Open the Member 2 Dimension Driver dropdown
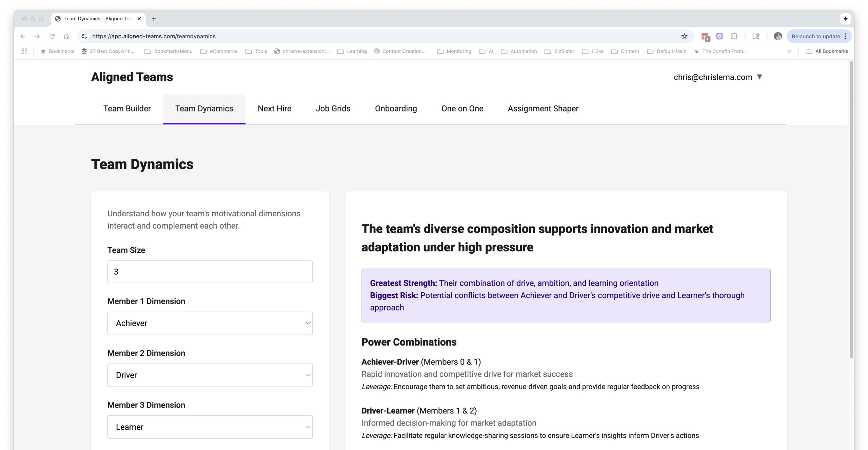868x450 pixels. (210, 375)
